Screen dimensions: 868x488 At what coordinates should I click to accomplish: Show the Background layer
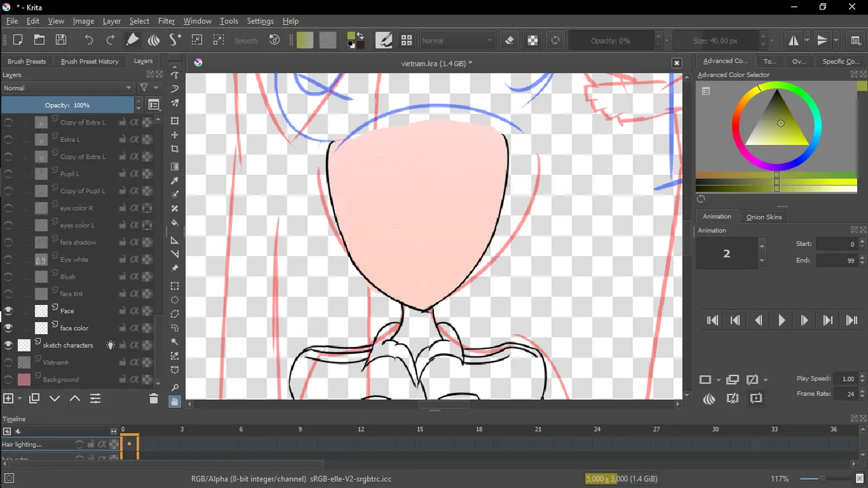coord(8,380)
